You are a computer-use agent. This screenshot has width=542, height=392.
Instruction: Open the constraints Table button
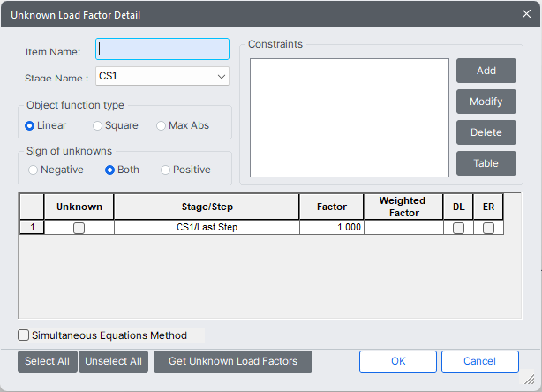click(x=486, y=163)
